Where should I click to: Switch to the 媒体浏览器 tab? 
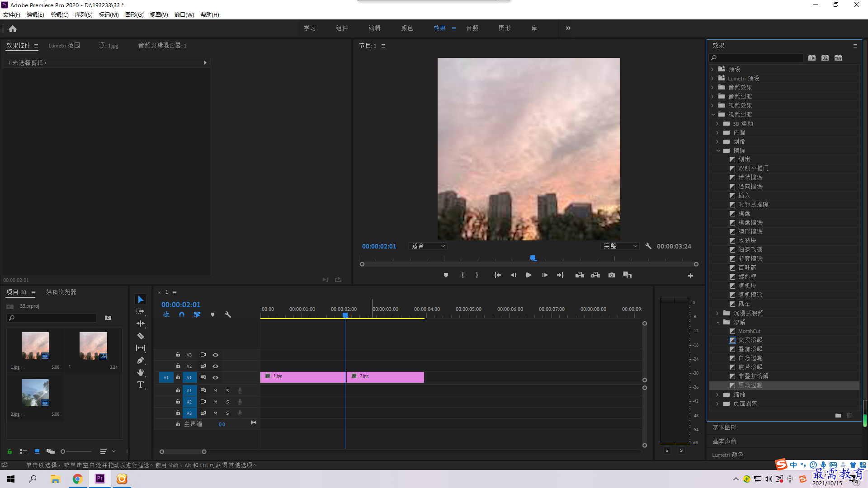click(x=61, y=292)
